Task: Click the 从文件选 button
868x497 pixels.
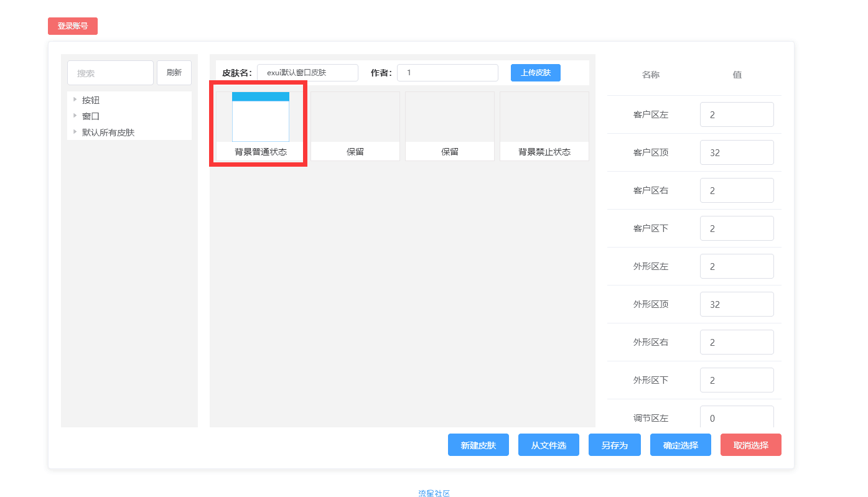Action: click(548, 445)
